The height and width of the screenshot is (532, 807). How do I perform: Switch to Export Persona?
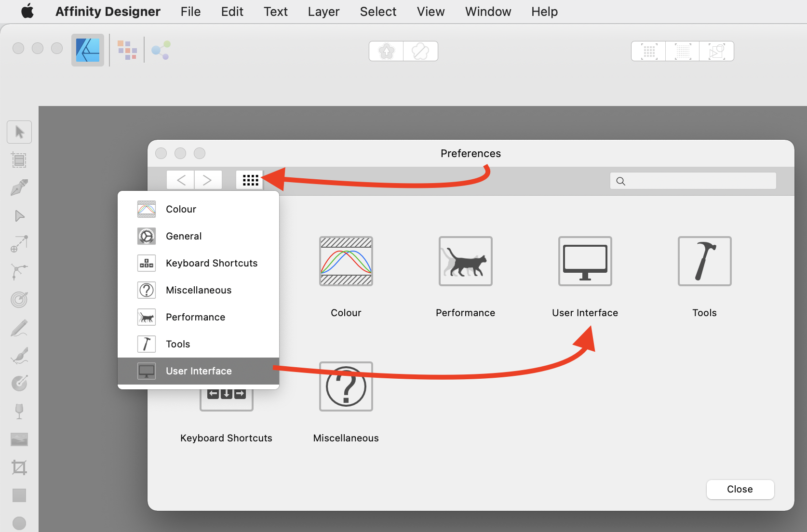(x=161, y=50)
